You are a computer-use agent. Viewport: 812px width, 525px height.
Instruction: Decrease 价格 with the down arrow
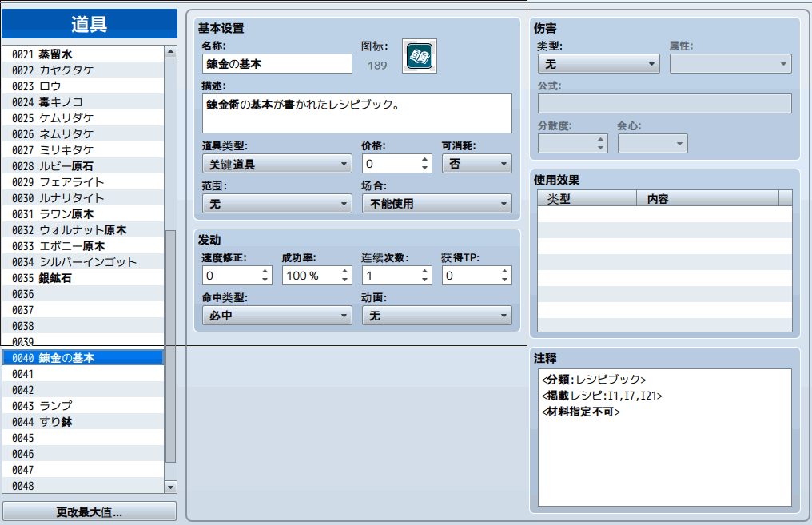[424, 169]
